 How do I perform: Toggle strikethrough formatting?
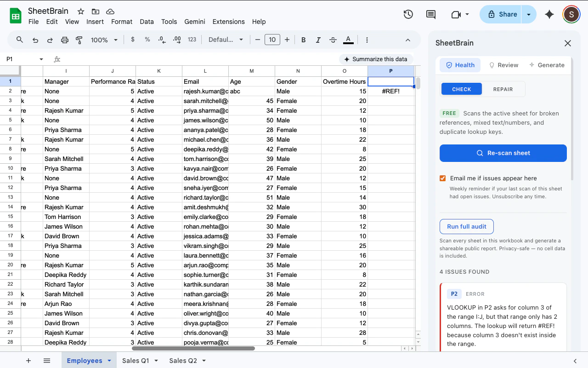[x=333, y=40]
